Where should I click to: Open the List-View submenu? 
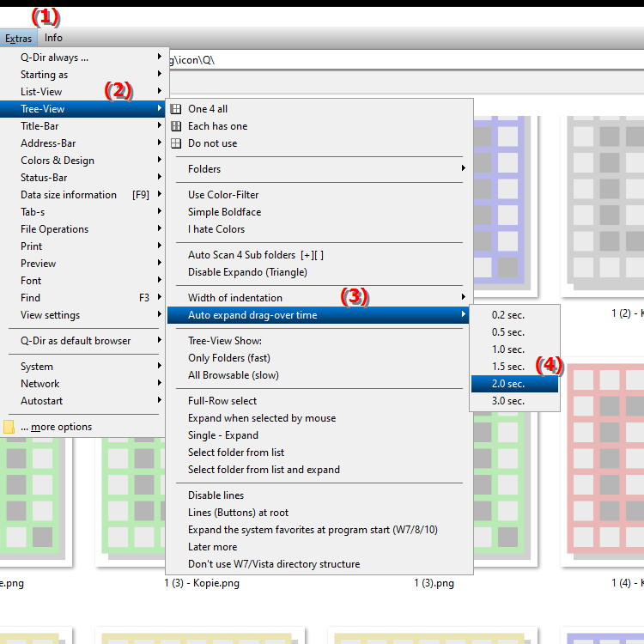pos(83,92)
